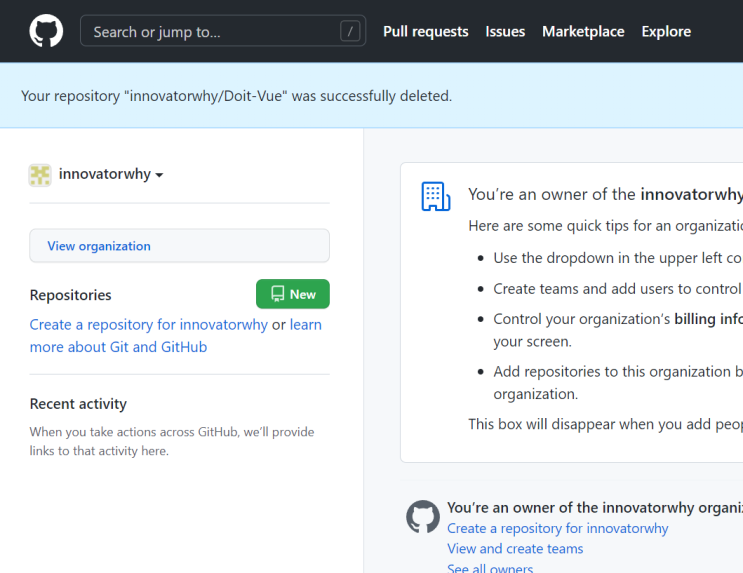Open the GitHub home logo

pos(46,31)
